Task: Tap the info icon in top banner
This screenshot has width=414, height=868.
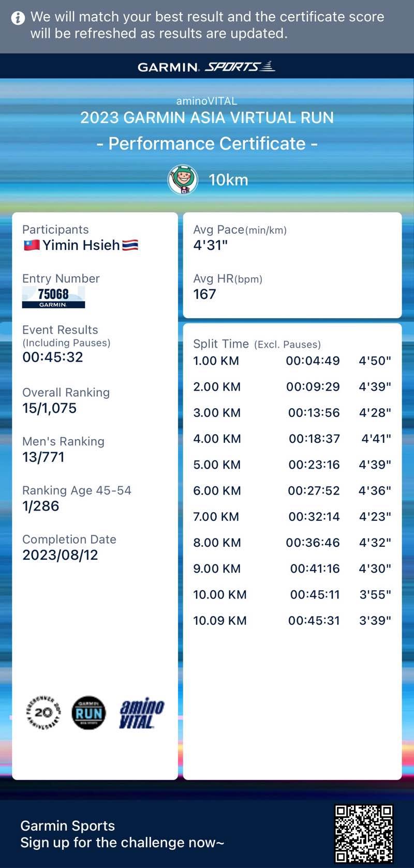Action: (x=18, y=19)
